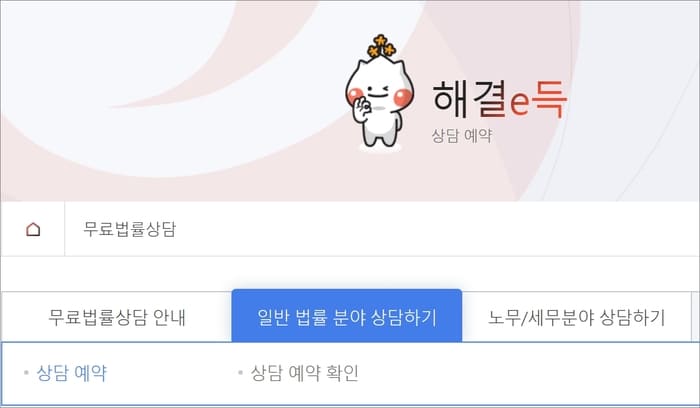The height and width of the screenshot is (408, 700).
Task: Click the yellow clover on the mascot's head
Action: point(381,46)
